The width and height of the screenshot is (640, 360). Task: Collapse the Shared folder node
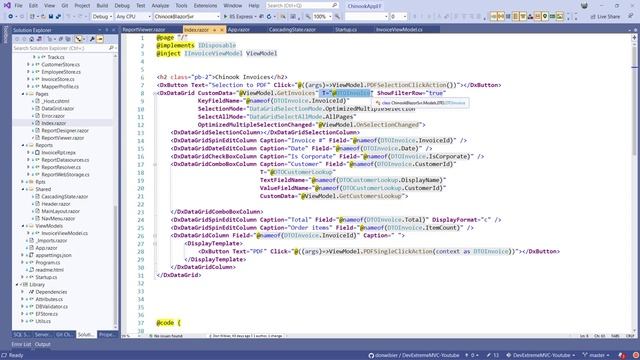tap(23, 189)
